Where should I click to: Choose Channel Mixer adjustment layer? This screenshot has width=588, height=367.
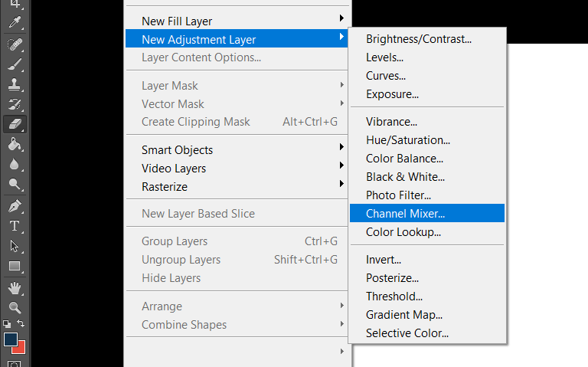point(427,213)
